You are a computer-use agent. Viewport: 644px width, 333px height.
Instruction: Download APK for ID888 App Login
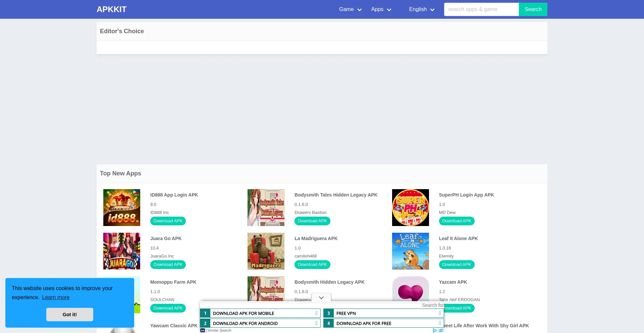pos(168,221)
